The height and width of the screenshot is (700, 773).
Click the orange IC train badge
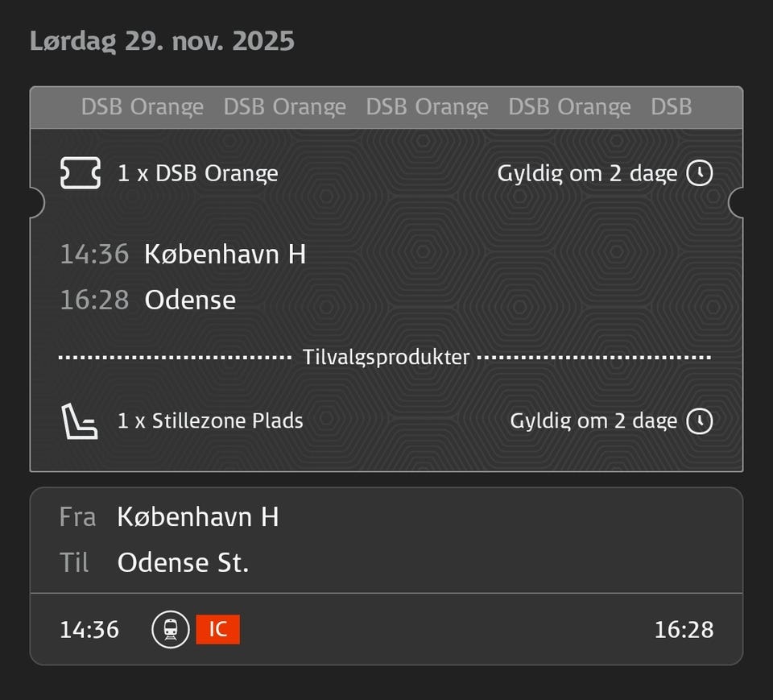coord(217,629)
